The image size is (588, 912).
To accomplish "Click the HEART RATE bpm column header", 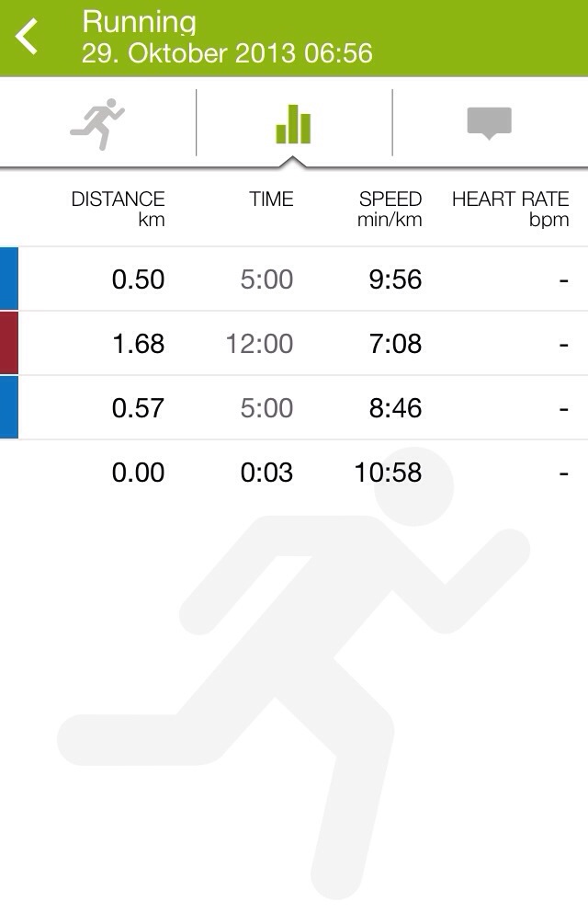I will pos(510,209).
